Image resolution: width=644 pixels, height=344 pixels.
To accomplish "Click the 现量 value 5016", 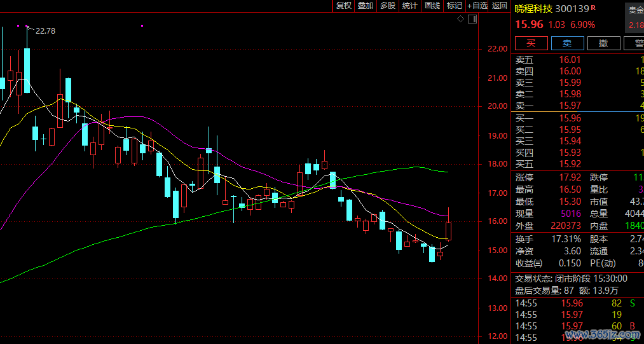I will tap(572, 214).
